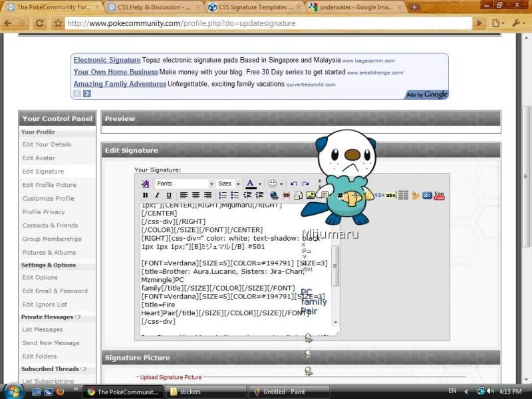The image size is (532, 399).
Task: Switch to stickers folder in taskbar
Action: [x=207, y=392]
